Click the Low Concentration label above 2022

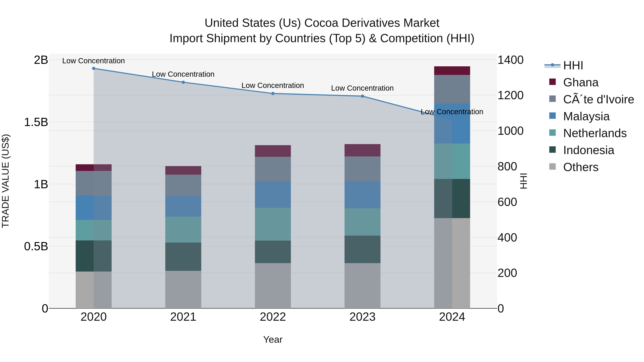pos(273,85)
